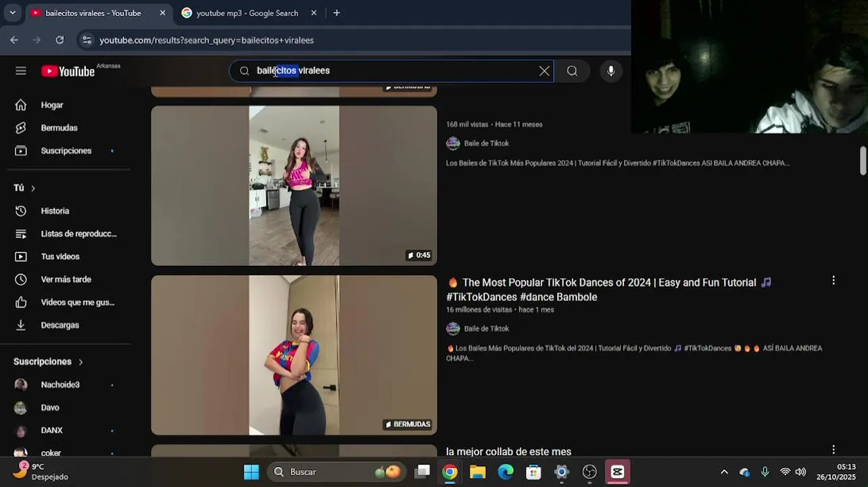Open the YouTube hamburger guide menu

21,71
